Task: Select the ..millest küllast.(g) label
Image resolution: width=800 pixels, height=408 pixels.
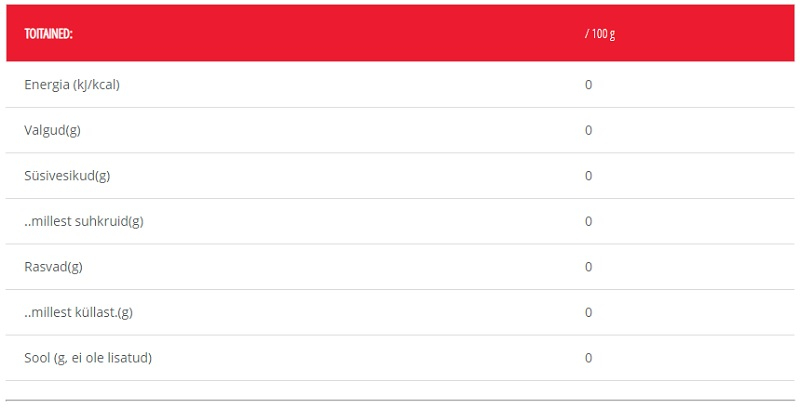Action: (x=79, y=313)
